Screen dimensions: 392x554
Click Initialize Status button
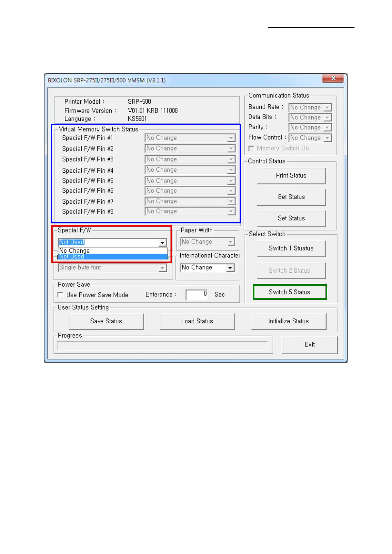pos(289,321)
